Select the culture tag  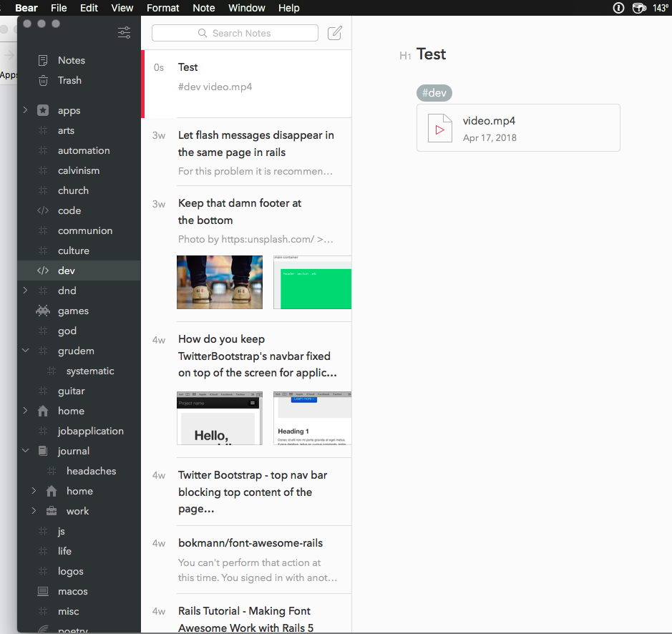[74, 250]
